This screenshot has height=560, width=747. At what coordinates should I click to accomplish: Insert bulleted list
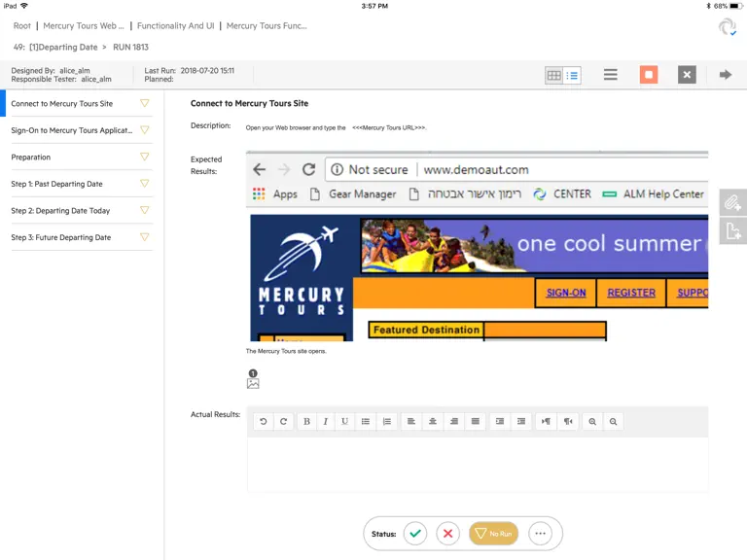[366, 421]
